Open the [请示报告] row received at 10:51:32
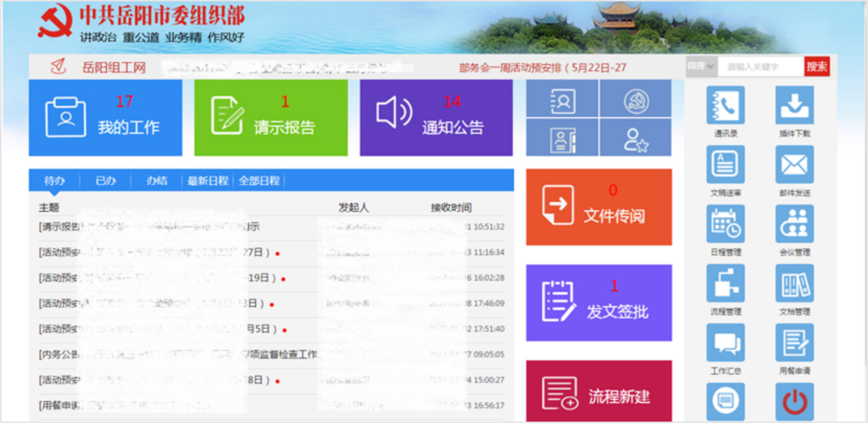 click(271, 227)
